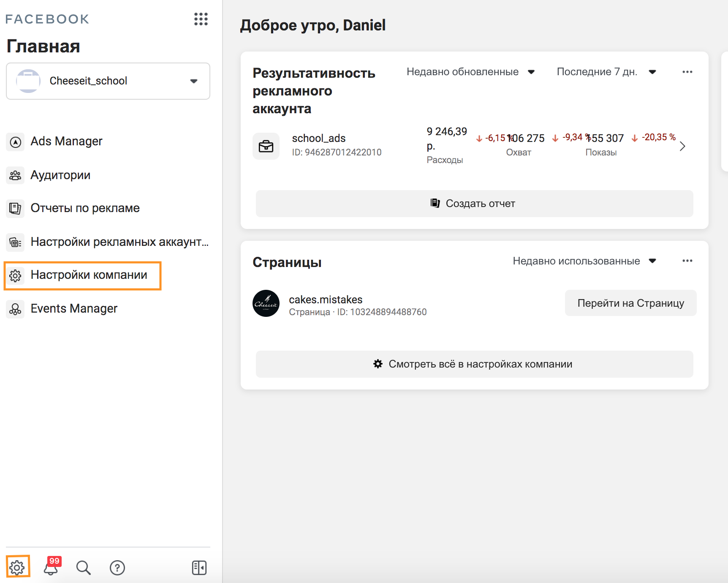Open the nine-dot apps grid menu
The height and width of the screenshot is (583, 728).
click(201, 19)
